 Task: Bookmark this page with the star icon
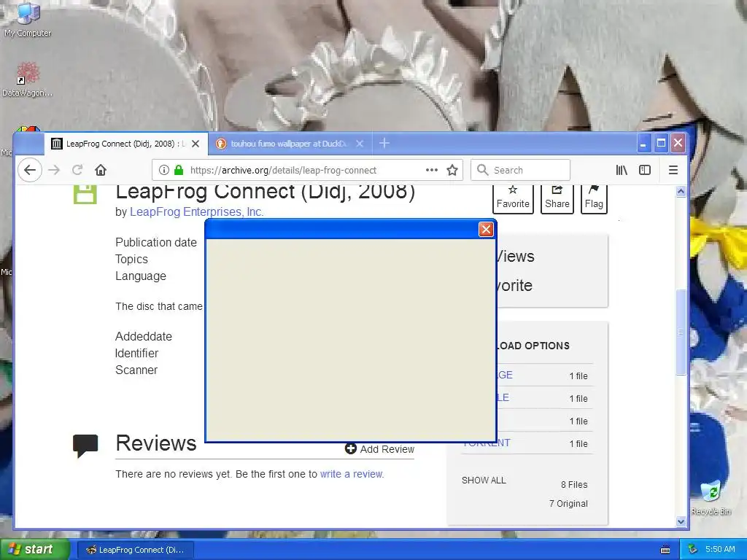point(452,170)
